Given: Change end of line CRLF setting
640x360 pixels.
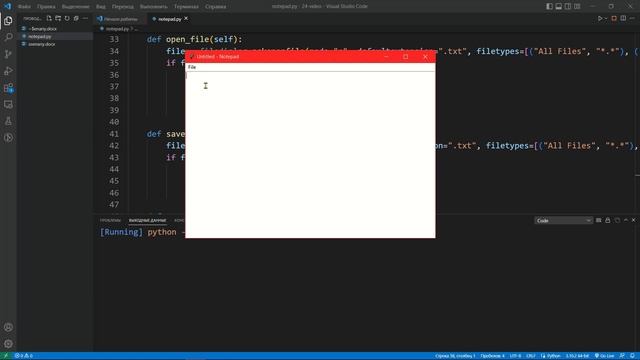Looking at the screenshot, I should pos(531,356).
